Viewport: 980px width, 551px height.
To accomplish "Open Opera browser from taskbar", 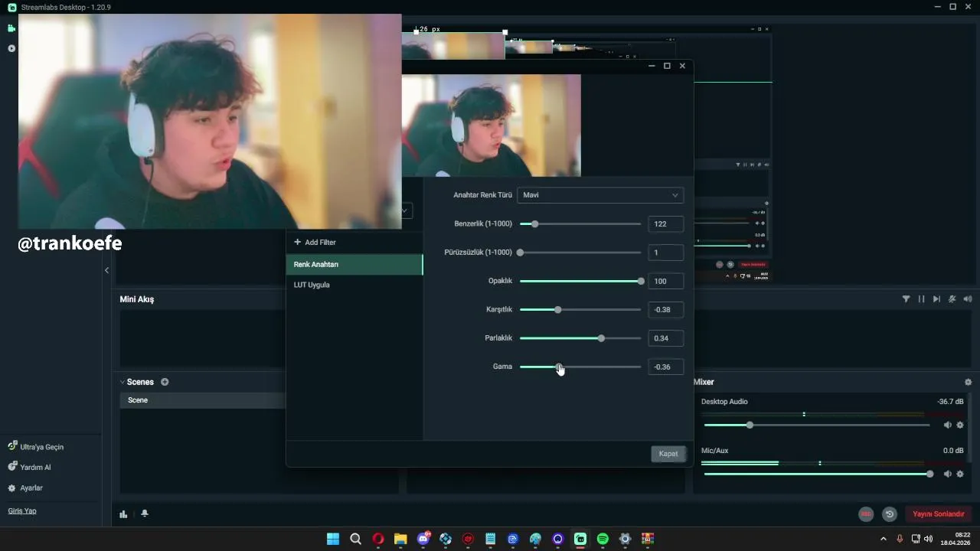I will coord(378,539).
